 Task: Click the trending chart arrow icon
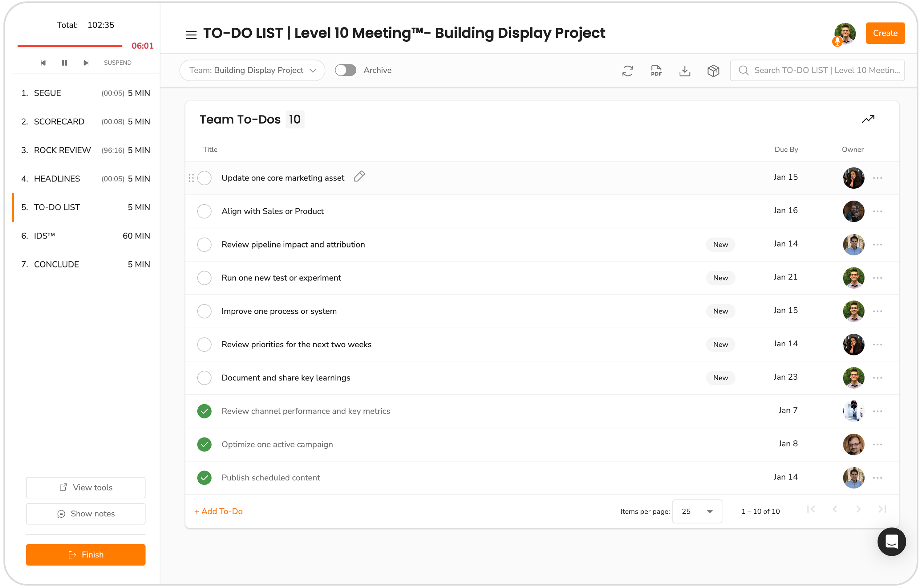click(x=868, y=119)
